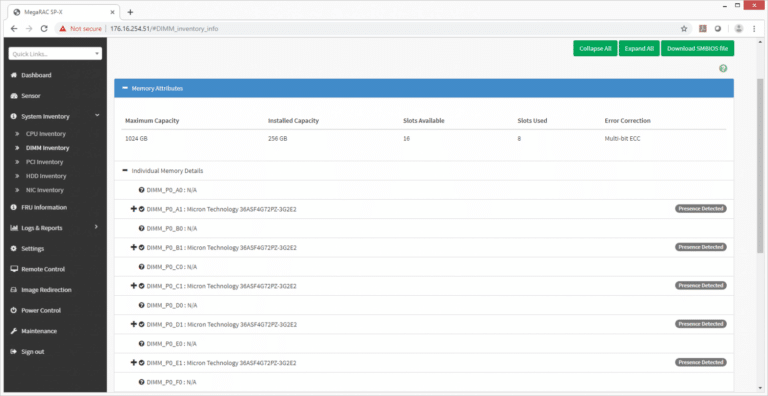Expand DIMM_P0_C1 memory details
This screenshot has width=768, height=396.
(133, 285)
